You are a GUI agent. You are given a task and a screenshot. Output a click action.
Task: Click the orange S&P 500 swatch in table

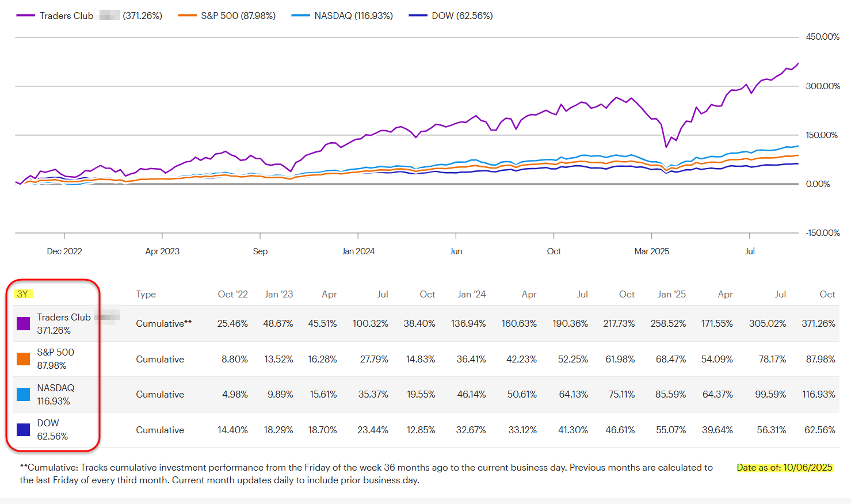point(24,359)
